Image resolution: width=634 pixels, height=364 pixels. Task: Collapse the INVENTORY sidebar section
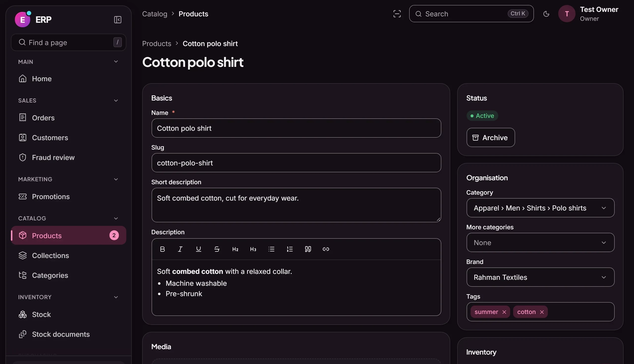[x=116, y=297]
